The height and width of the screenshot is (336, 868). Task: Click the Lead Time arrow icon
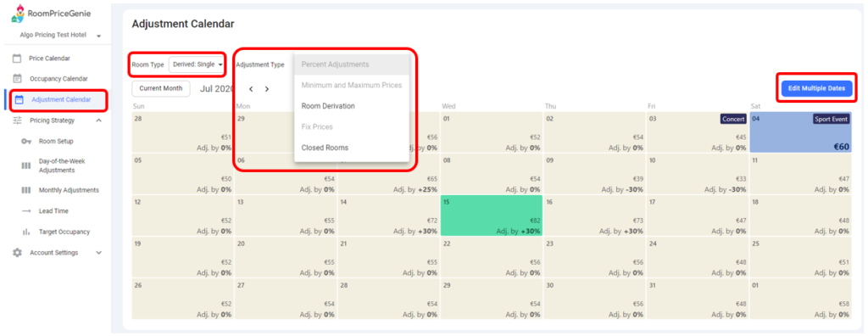[x=26, y=210]
